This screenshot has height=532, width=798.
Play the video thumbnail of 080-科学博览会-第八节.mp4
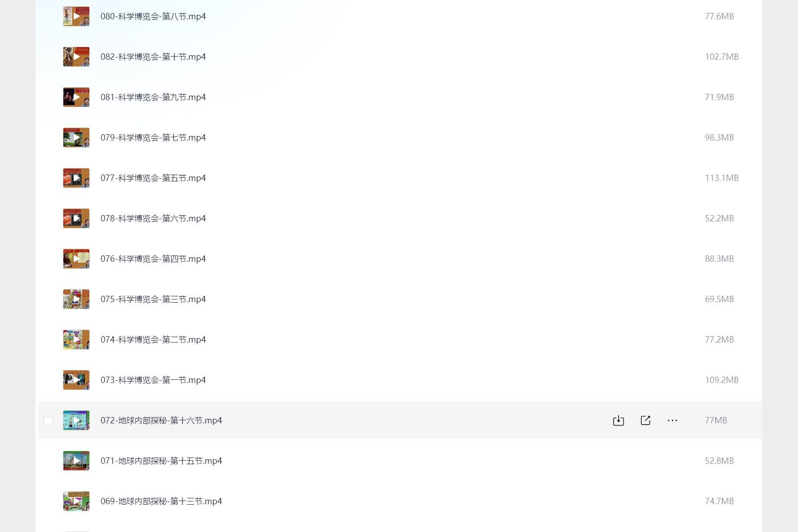[76, 16]
